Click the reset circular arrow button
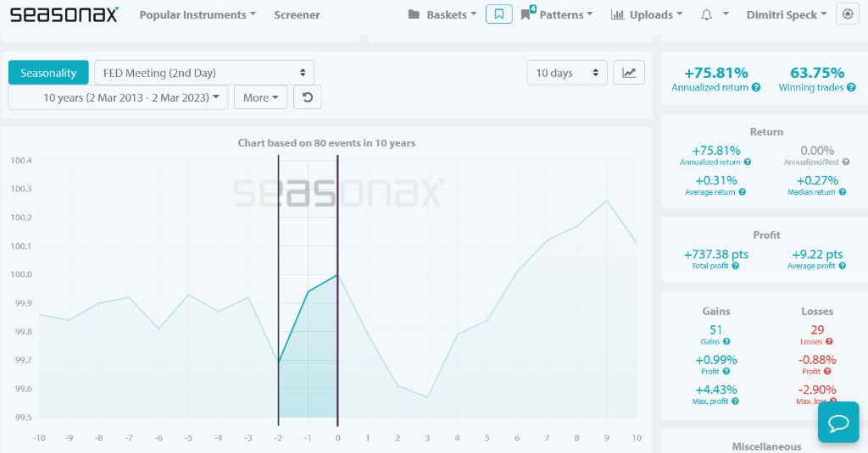 click(307, 97)
